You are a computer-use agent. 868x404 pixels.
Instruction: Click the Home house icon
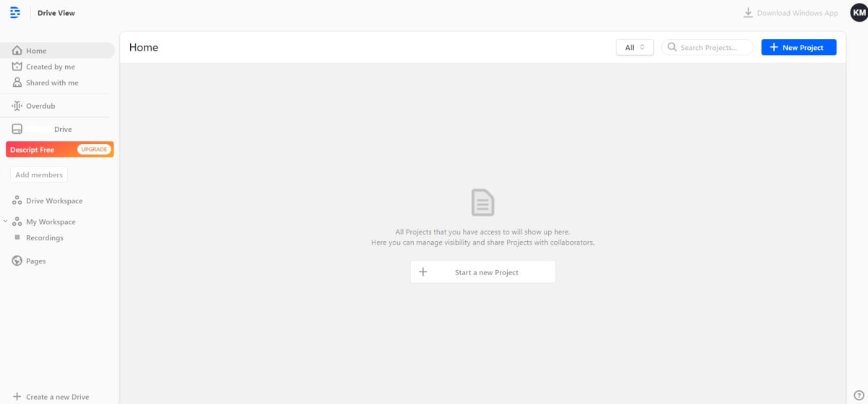click(x=17, y=51)
